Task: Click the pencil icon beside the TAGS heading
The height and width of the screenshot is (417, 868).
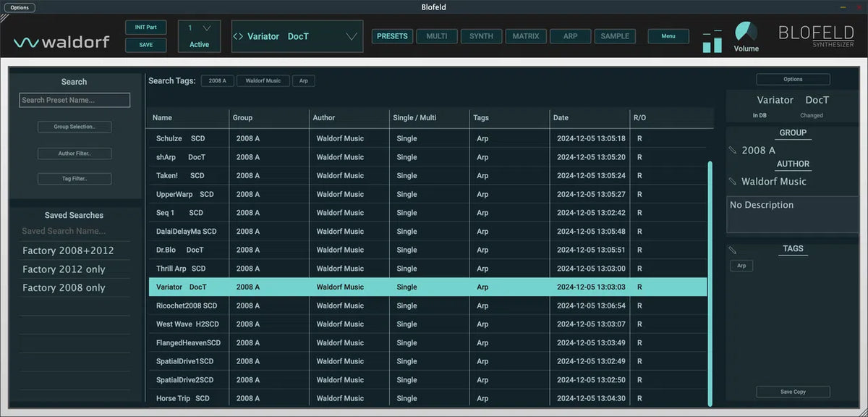Action: pyautogui.click(x=733, y=250)
